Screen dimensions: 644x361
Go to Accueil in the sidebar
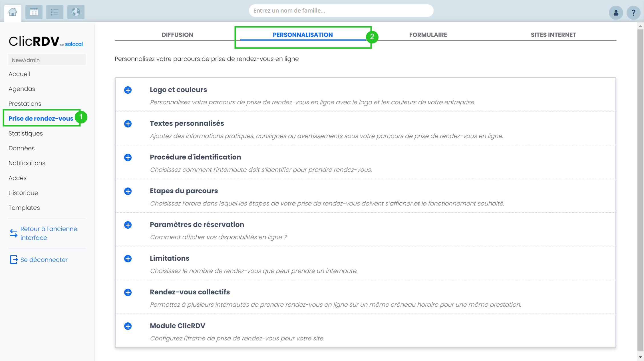click(x=19, y=74)
